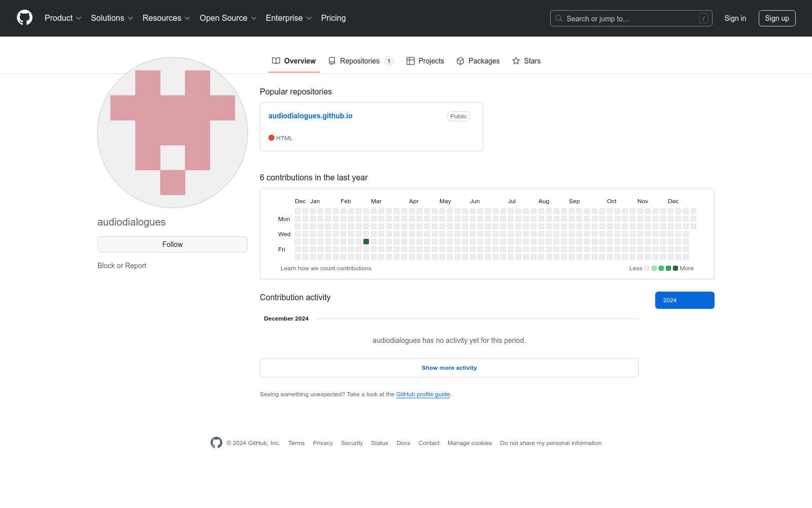Open the Status footer link
The image size is (812, 508).
click(380, 443)
